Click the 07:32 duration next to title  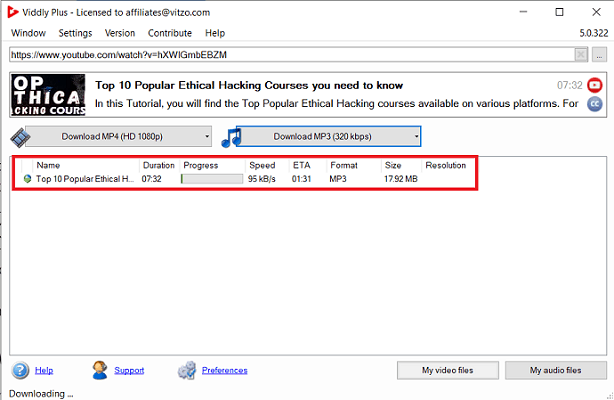pyautogui.click(x=570, y=85)
